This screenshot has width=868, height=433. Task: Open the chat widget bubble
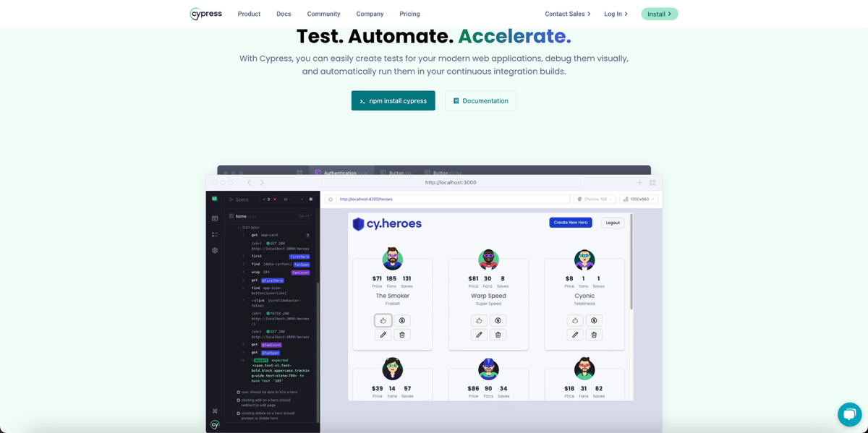[x=849, y=414]
